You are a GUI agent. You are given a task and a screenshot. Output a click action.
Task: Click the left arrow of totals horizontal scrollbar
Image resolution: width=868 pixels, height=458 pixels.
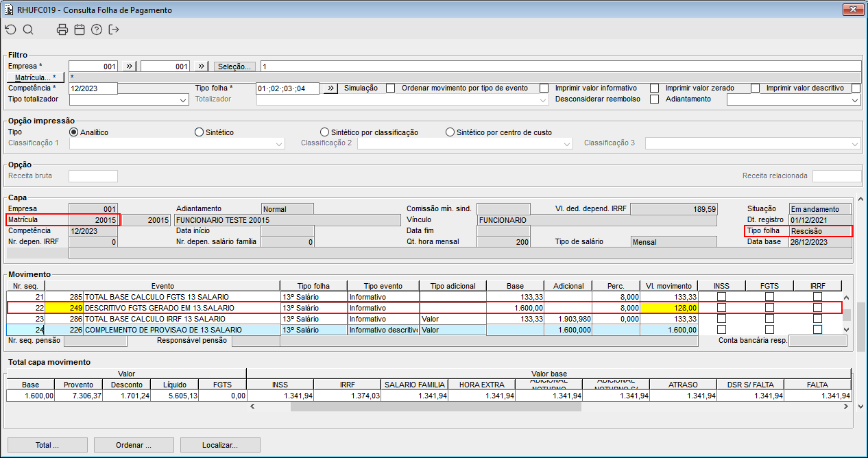(x=252, y=407)
